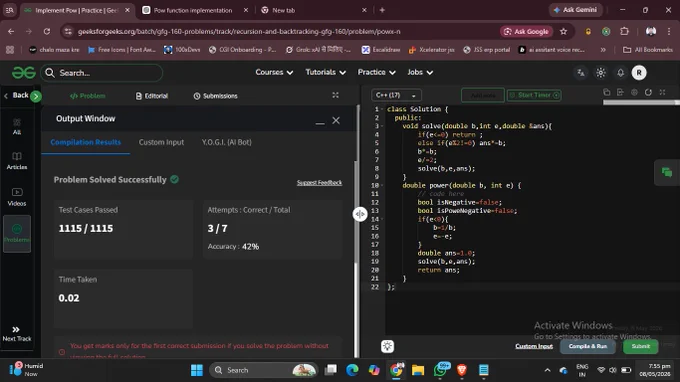Screen dimensions: 680x382
Task: Click the Add note button
Action: pyautogui.click(x=483, y=95)
